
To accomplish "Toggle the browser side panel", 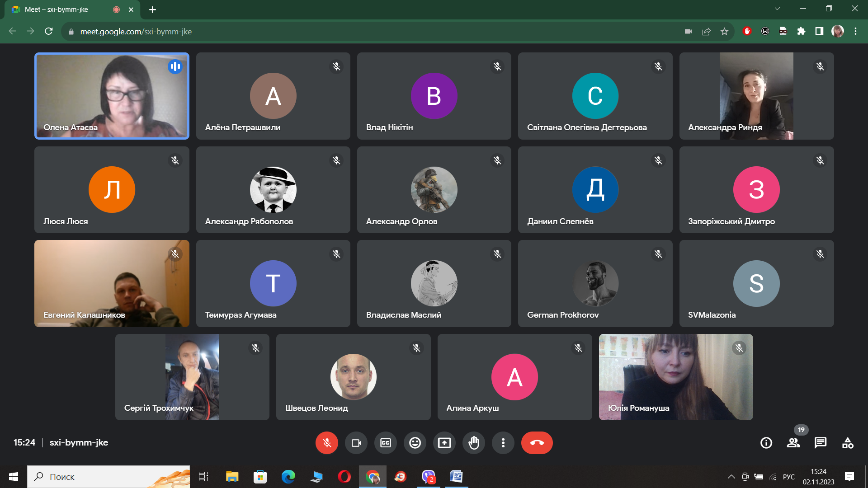I will point(819,31).
